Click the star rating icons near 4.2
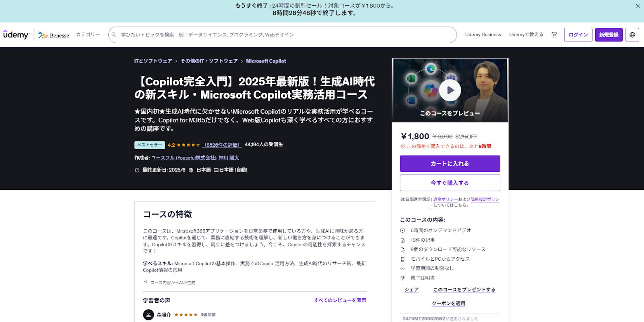 click(x=188, y=145)
